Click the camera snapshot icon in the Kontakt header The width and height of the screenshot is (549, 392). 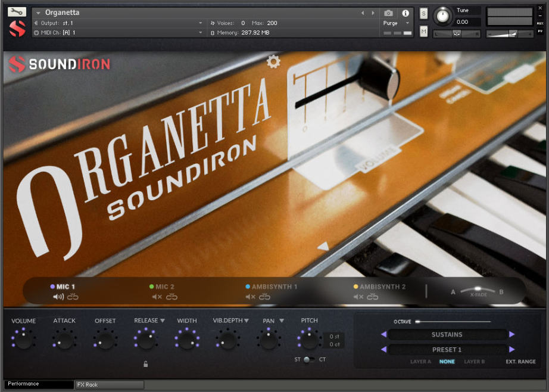(x=388, y=13)
